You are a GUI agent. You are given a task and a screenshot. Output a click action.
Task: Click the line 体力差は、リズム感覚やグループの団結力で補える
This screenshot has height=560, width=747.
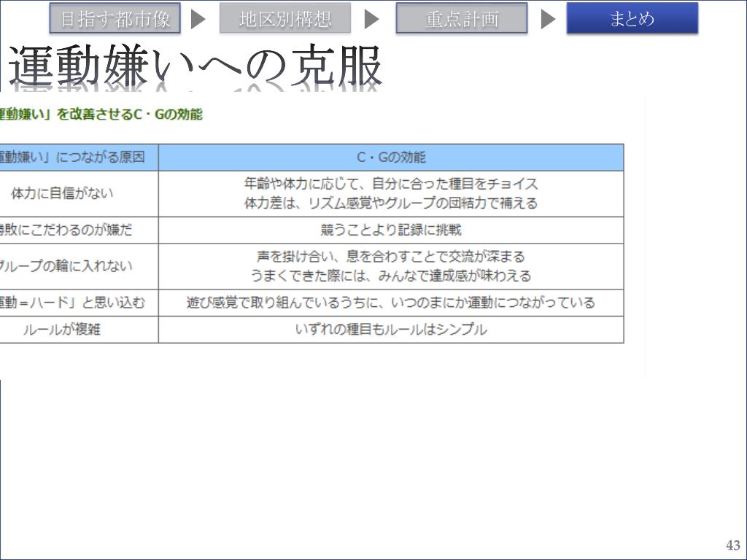[391, 203]
